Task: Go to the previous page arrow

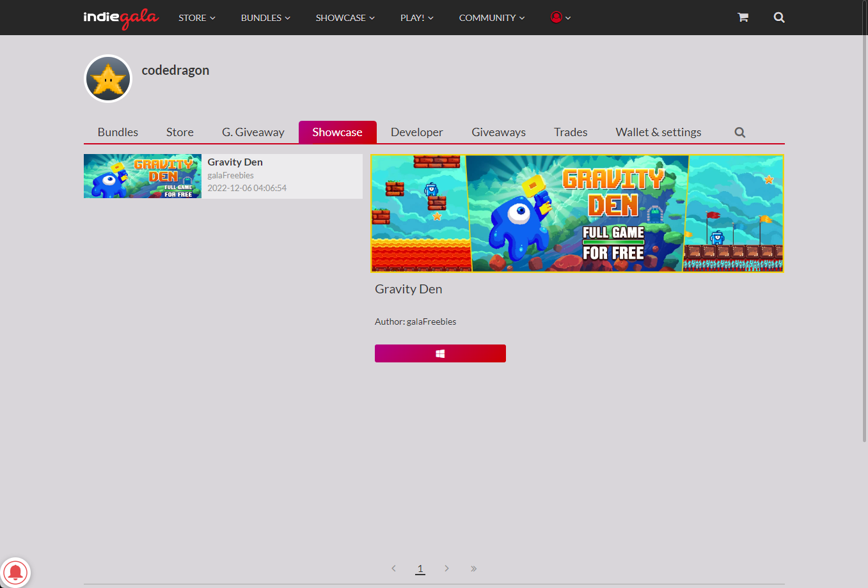Action: (x=393, y=568)
